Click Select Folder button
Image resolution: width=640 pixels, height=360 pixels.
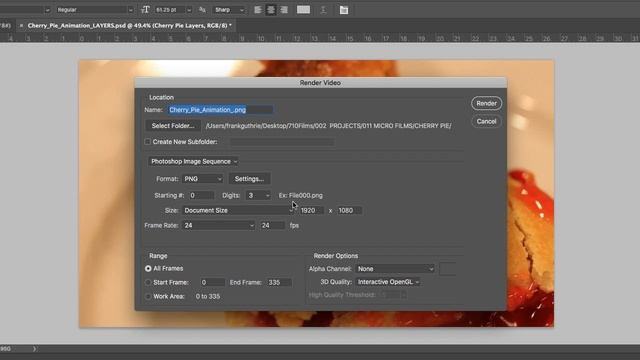tap(173, 126)
